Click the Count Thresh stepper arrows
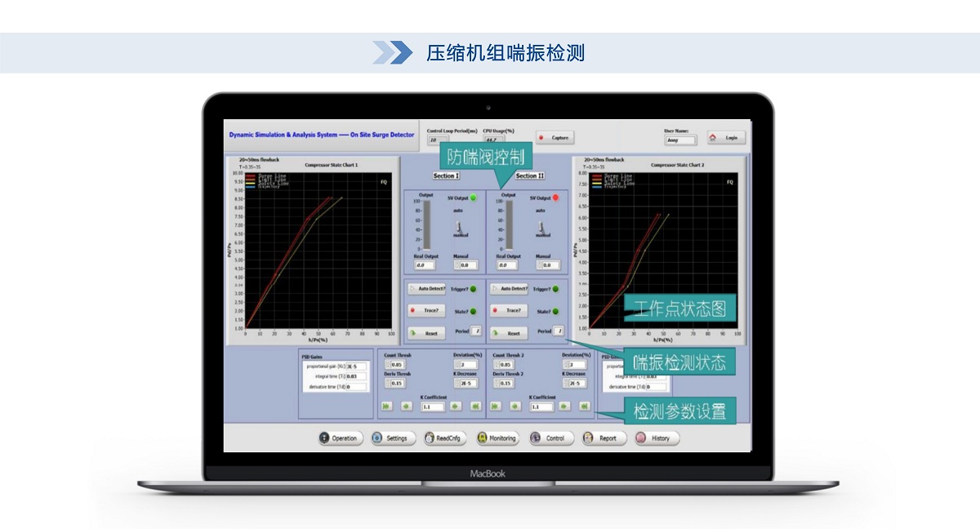Screen dimensions: 980x529 click(387, 365)
